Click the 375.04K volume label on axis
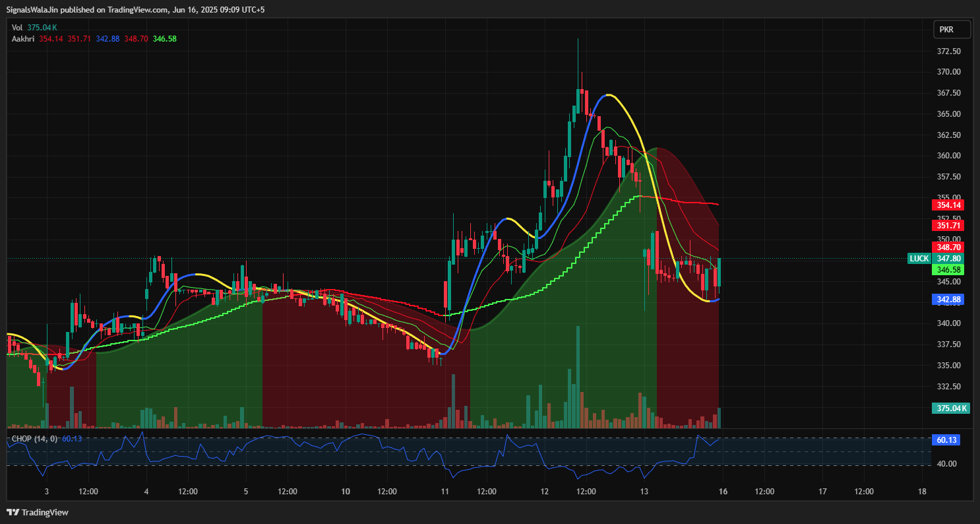This screenshot has width=980, height=524. [x=950, y=408]
